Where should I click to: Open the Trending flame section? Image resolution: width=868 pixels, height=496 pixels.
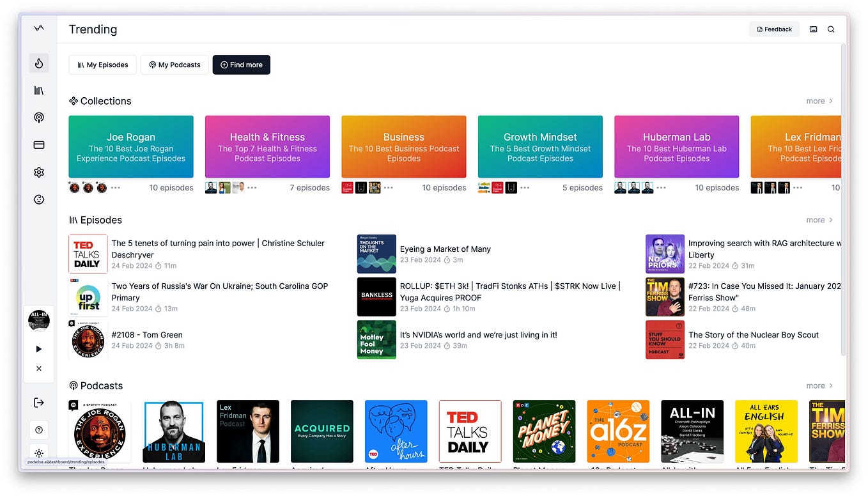tap(39, 63)
